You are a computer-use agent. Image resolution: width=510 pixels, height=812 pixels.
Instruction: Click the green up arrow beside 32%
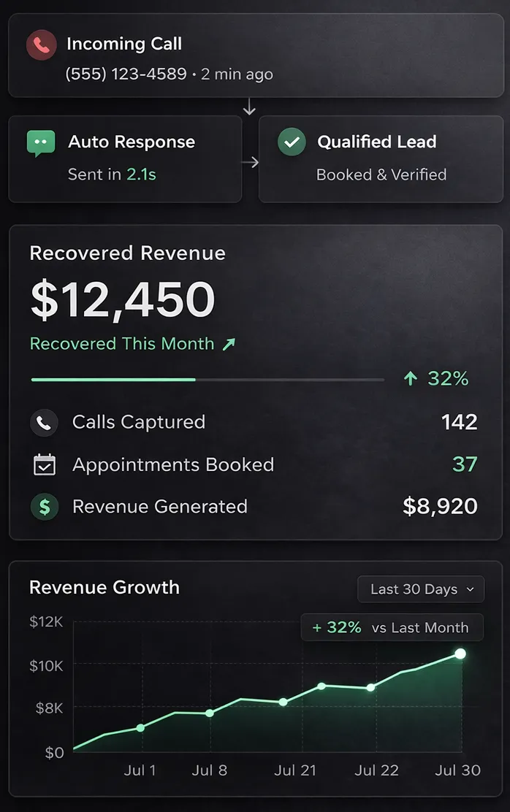coord(411,378)
